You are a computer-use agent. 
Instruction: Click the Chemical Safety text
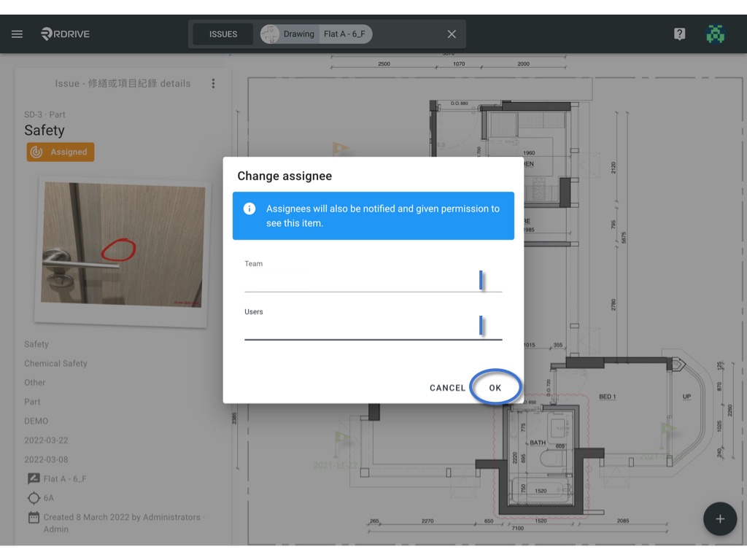click(55, 363)
